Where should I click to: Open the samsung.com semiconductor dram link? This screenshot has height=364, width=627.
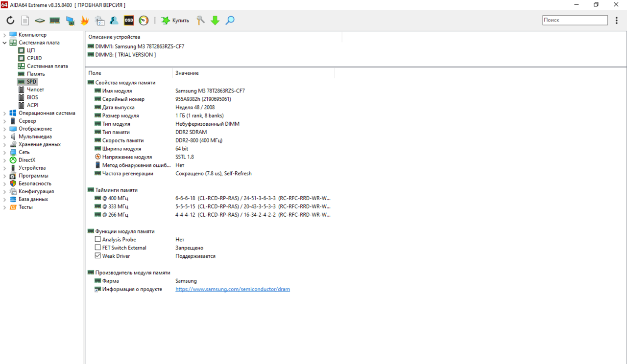tap(233, 289)
